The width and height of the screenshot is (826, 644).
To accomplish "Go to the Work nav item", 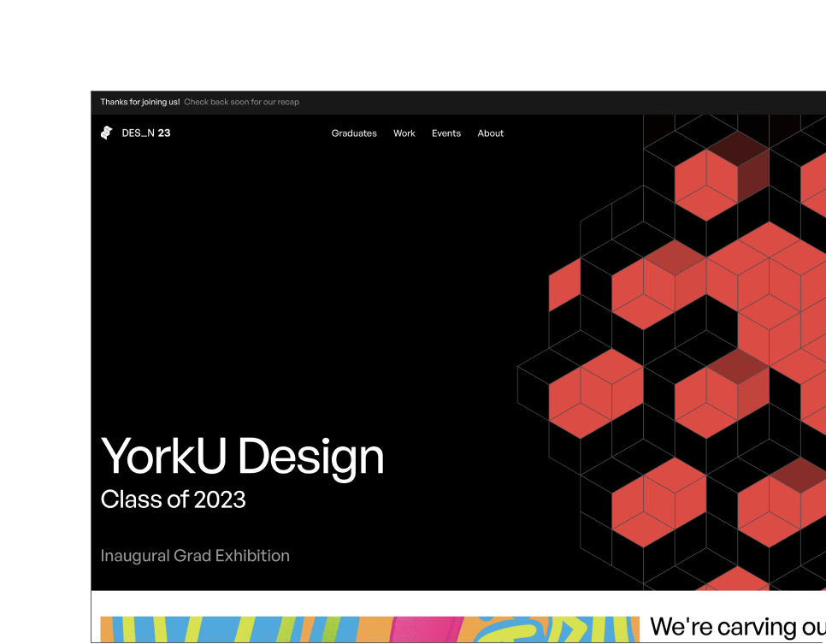I will click(x=404, y=133).
